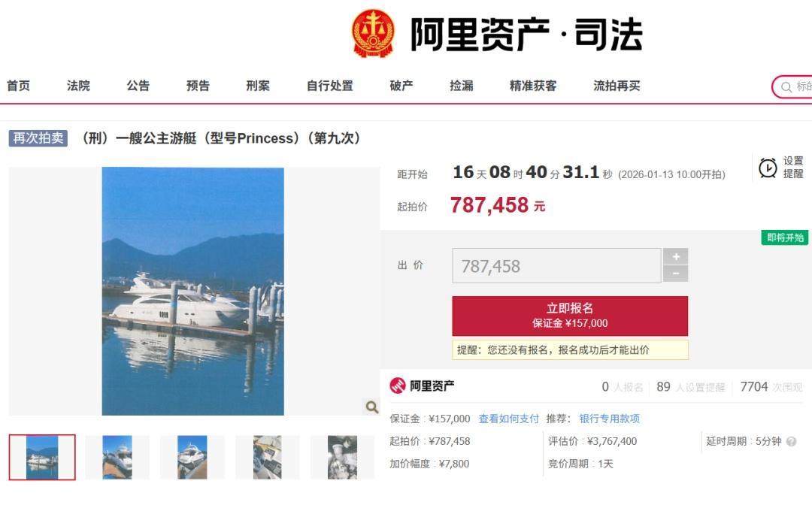The height and width of the screenshot is (508, 812).
Task: Open the 首页 navigation item
Action: [18, 86]
